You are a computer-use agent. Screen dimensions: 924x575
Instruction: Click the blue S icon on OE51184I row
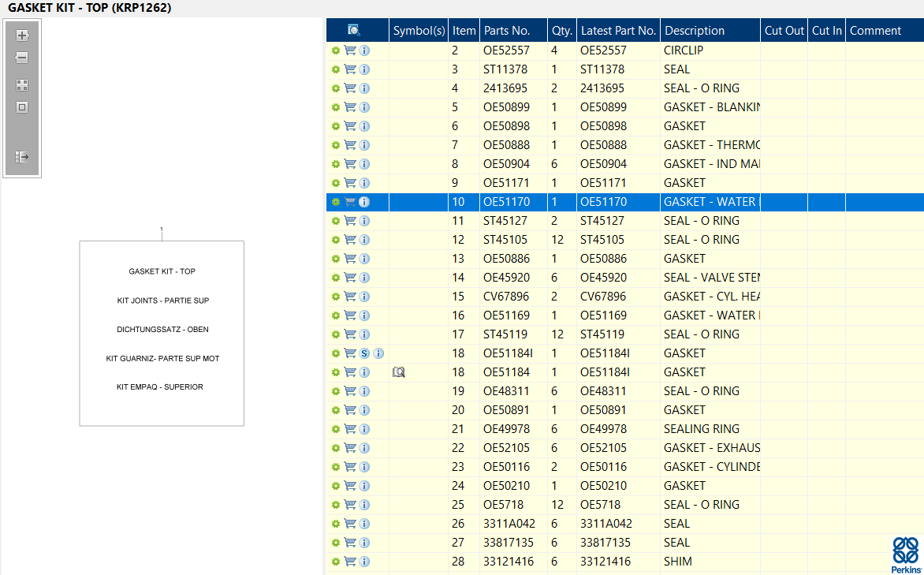[364, 353]
